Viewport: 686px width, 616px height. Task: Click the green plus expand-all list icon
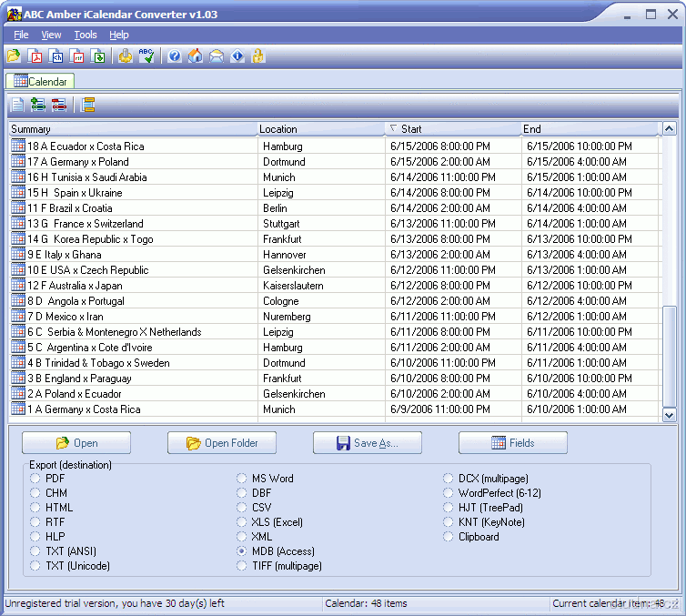[x=37, y=105]
